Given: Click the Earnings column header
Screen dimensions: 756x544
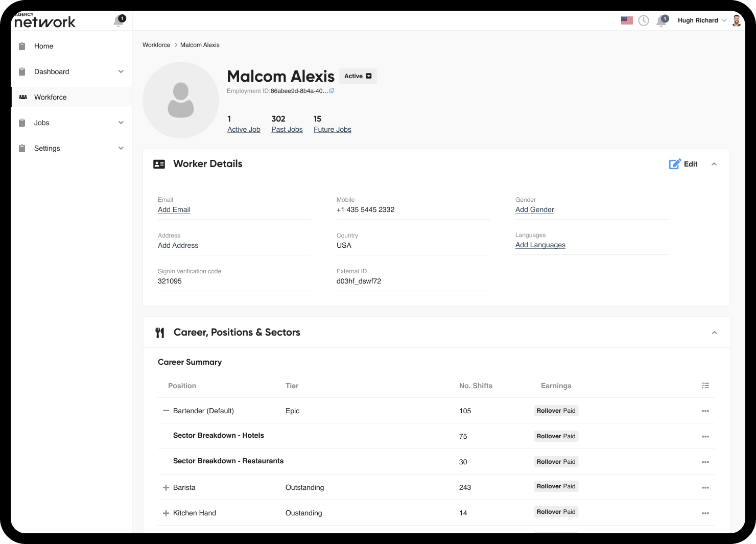Looking at the screenshot, I should [556, 386].
